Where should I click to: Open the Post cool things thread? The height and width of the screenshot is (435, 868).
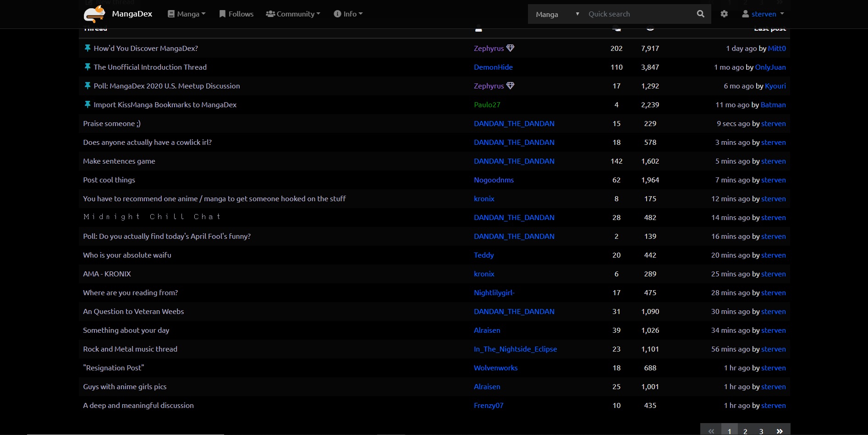pyautogui.click(x=109, y=180)
